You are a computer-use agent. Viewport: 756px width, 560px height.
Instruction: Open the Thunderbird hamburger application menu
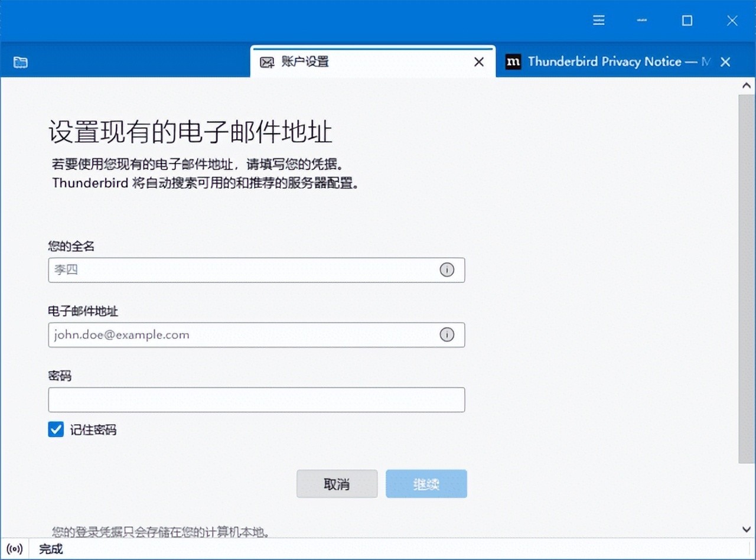tap(598, 21)
